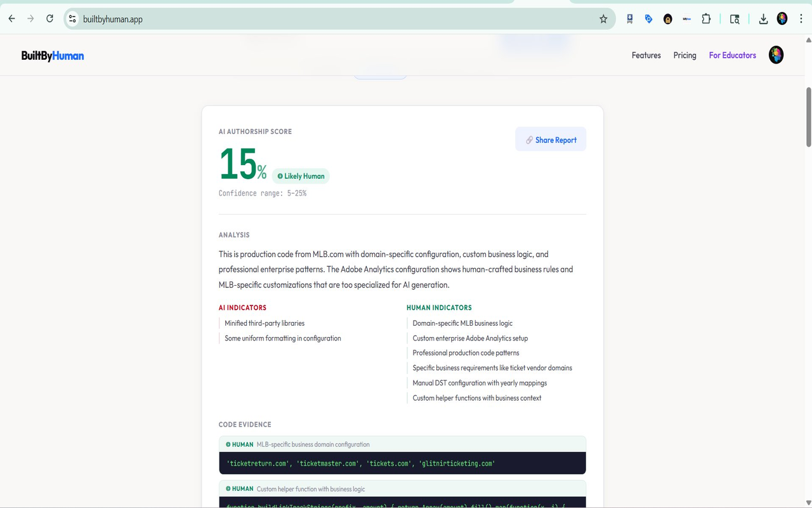
Task: Open the Likely Human badge details
Action: click(300, 176)
